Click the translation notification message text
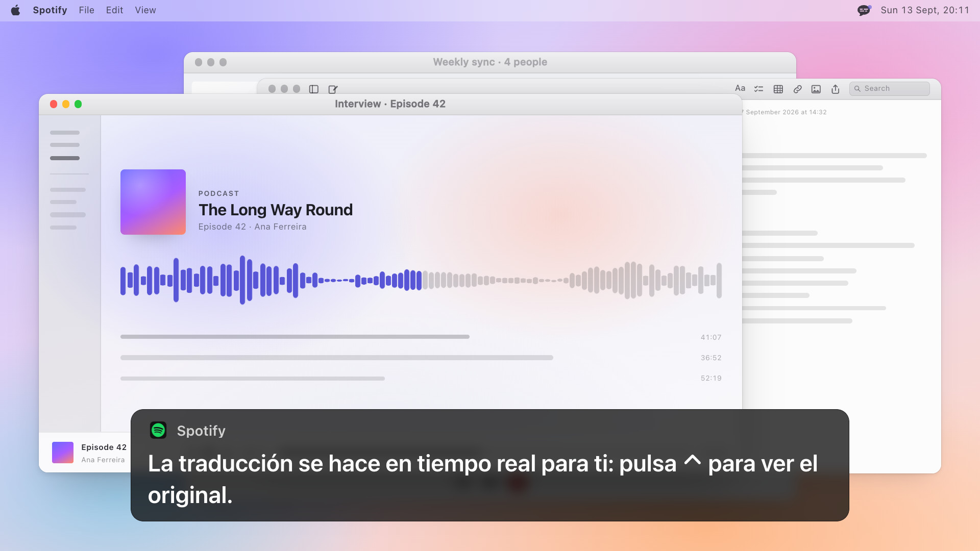Image resolution: width=980 pixels, height=551 pixels. [x=483, y=480]
